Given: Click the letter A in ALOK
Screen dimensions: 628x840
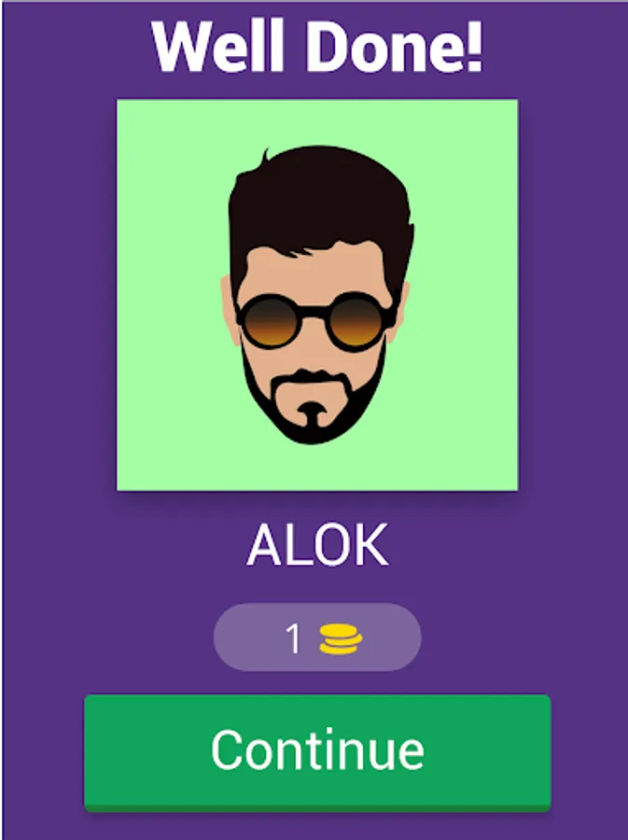Looking at the screenshot, I should point(264,545).
